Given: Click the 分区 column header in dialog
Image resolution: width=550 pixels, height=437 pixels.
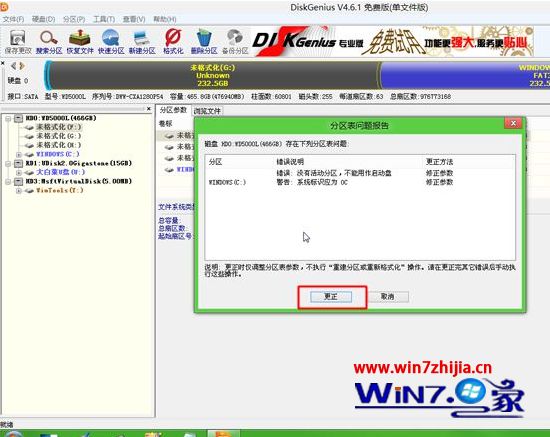Looking at the screenshot, I should pos(215,162).
